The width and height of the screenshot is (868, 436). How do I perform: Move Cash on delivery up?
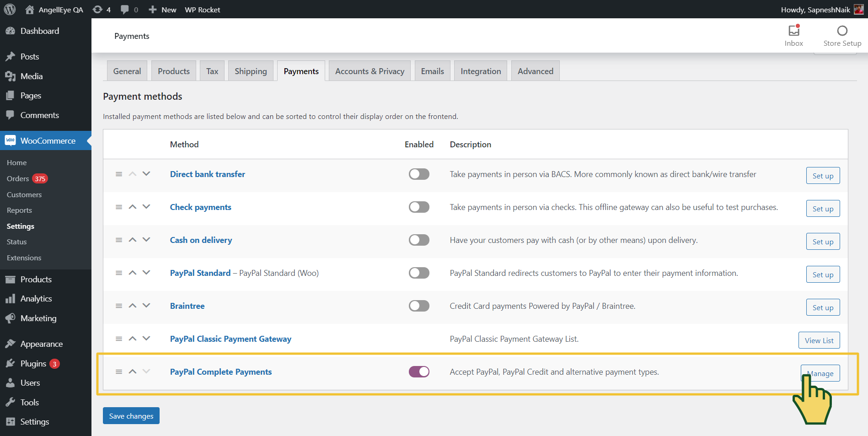coord(133,240)
